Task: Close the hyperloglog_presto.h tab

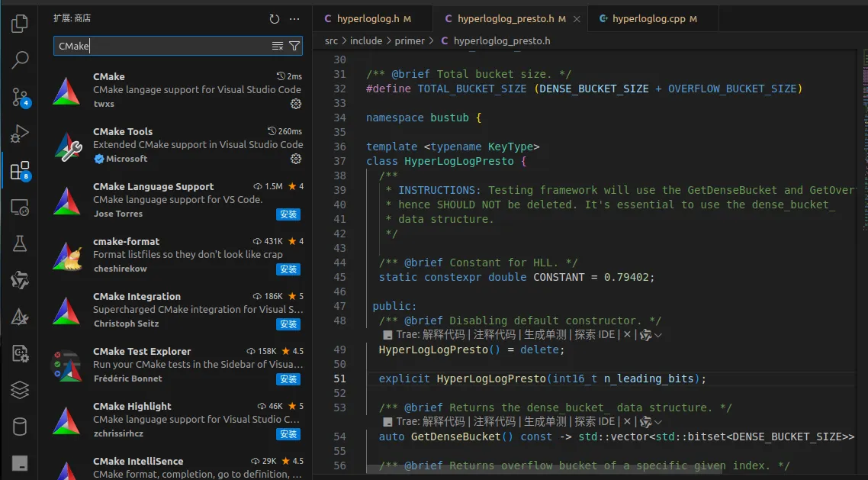Action: pos(577,19)
